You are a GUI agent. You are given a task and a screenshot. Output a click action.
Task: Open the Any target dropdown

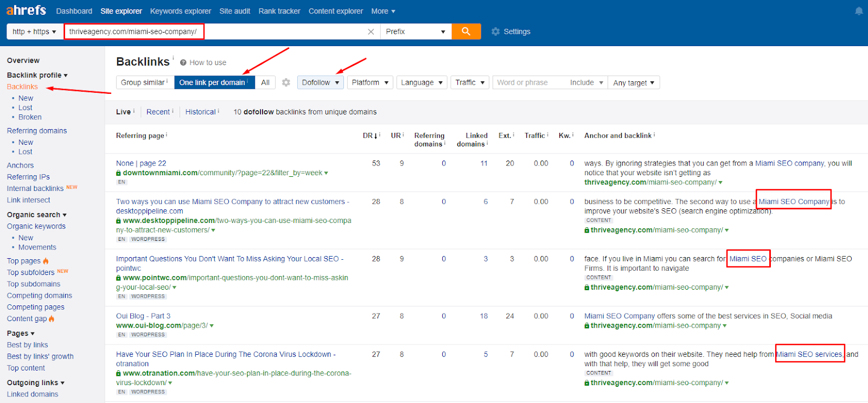coord(634,82)
